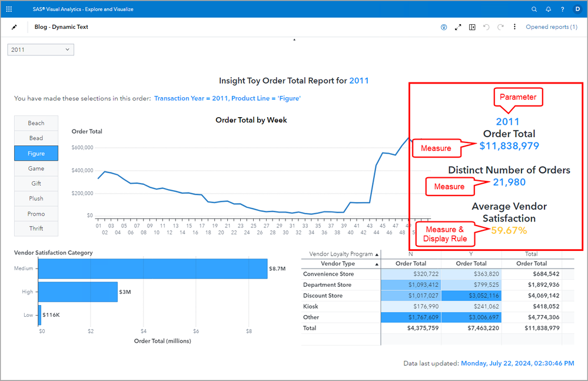Image resolution: width=588 pixels, height=381 pixels.
Task: Open the 2011 year dropdown
Action: click(41, 50)
